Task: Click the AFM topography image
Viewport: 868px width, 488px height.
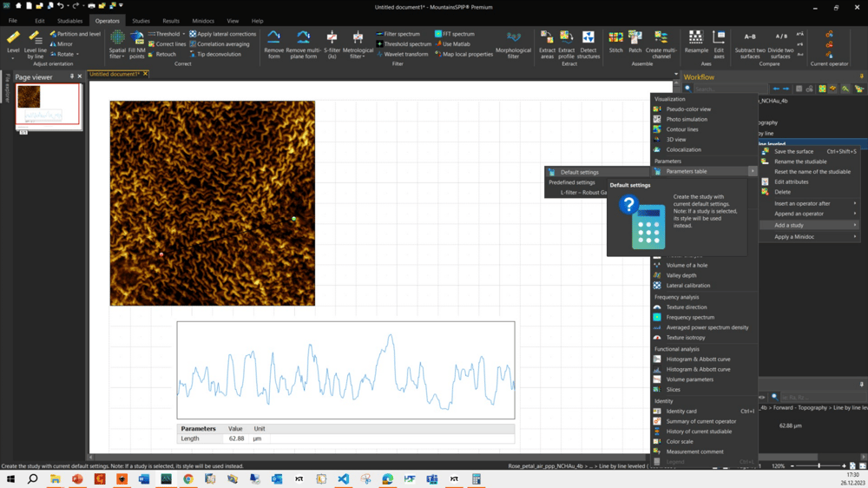Action: tap(212, 202)
